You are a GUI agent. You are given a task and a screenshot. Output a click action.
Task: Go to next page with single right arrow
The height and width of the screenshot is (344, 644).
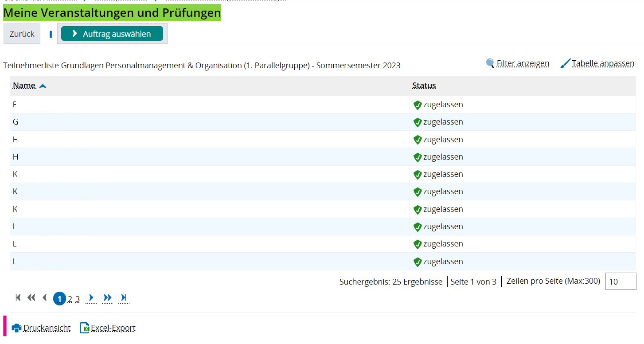point(91,297)
